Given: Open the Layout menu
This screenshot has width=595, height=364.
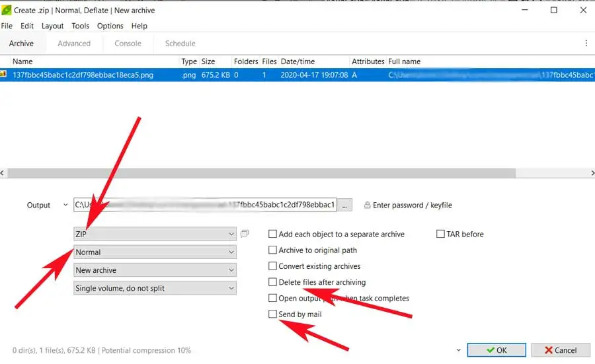Looking at the screenshot, I should click(52, 26).
